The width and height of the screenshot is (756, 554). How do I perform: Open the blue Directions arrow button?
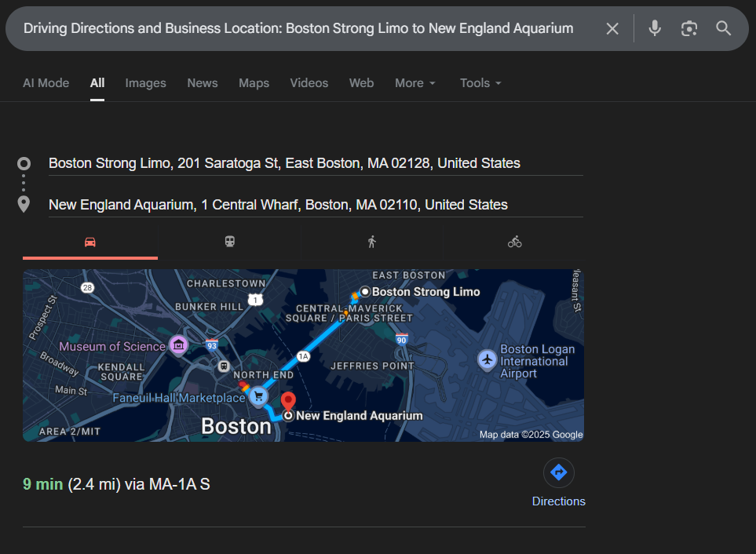tap(558, 472)
